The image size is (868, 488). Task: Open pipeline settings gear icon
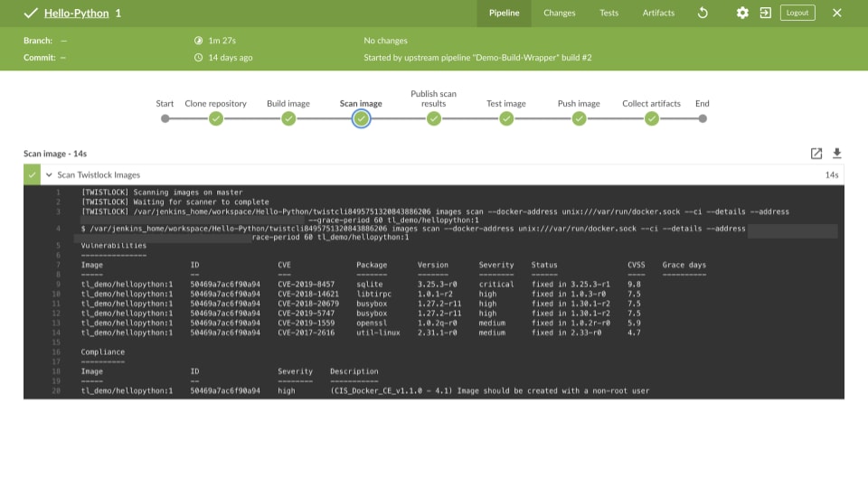pos(742,13)
